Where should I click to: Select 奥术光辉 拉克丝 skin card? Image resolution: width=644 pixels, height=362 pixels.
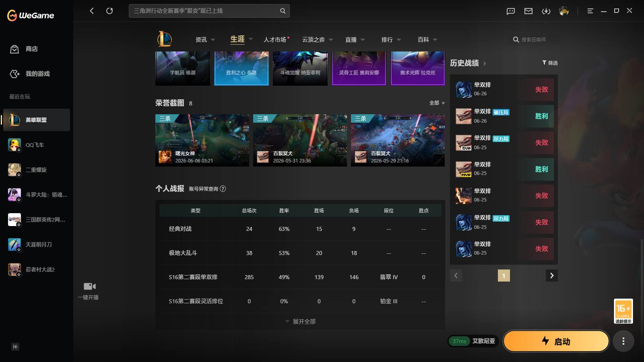pyautogui.click(x=418, y=68)
